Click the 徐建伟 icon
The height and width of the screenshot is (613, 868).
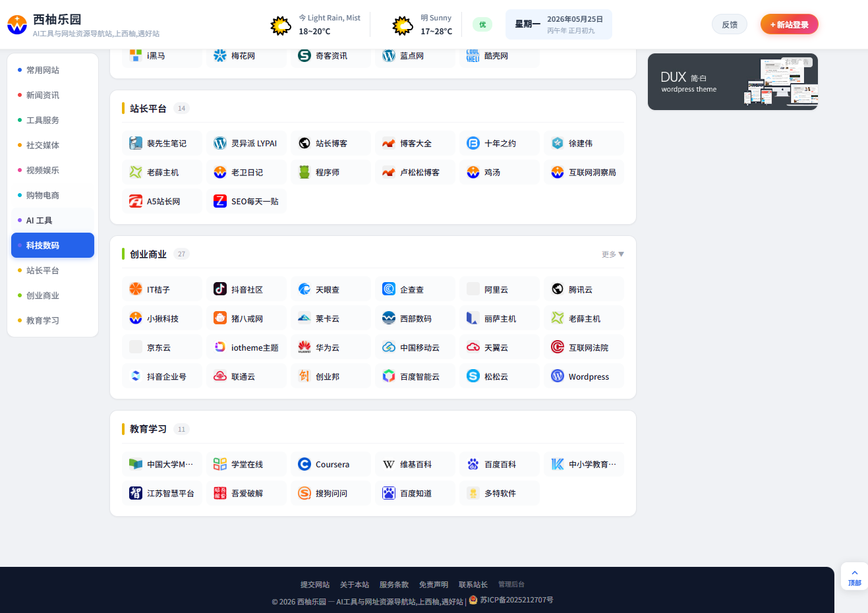pyautogui.click(x=558, y=143)
